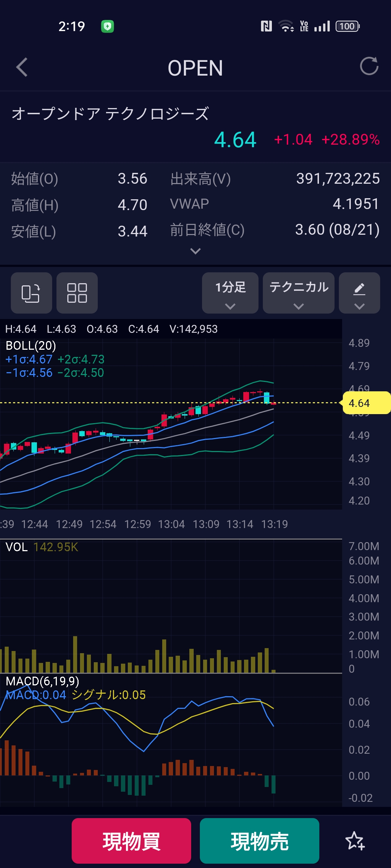Tap the Wi-Fi status icon
Viewport: 391px width, 868px height.
(286, 26)
